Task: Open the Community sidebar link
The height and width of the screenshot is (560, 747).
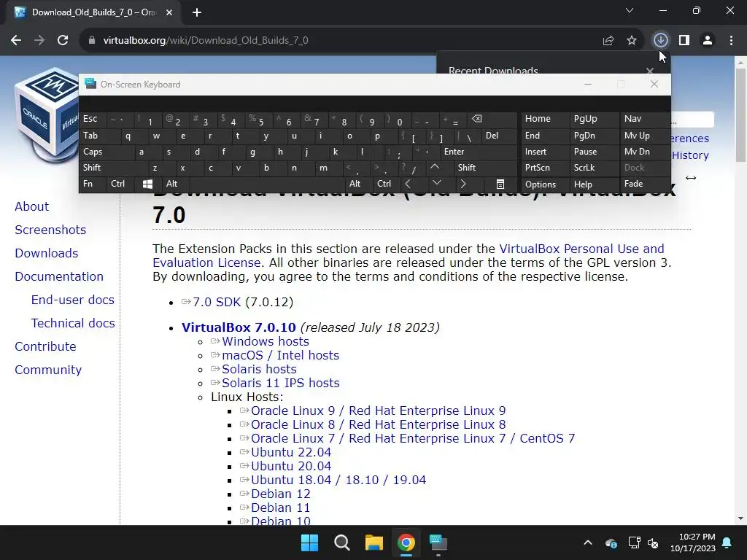Action: 48,370
